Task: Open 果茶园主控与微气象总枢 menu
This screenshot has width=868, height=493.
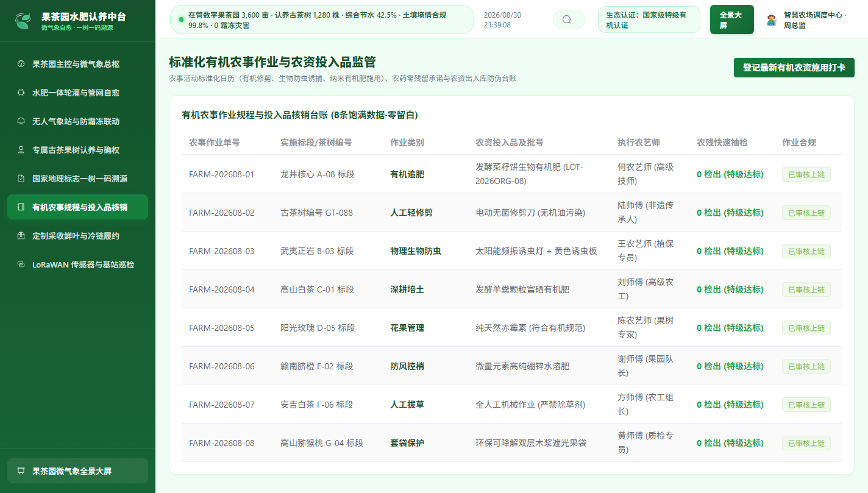Action: [77, 64]
